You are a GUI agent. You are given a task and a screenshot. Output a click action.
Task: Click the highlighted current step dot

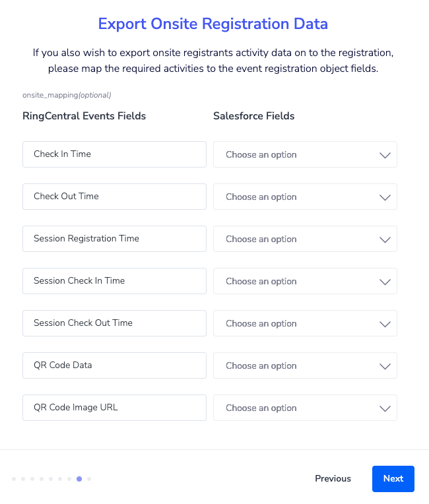point(79,479)
